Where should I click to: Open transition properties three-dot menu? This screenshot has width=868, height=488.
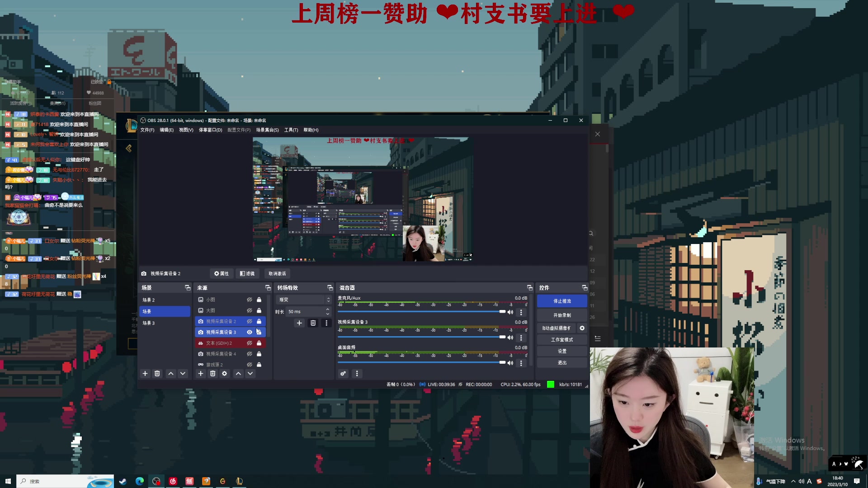tap(326, 323)
